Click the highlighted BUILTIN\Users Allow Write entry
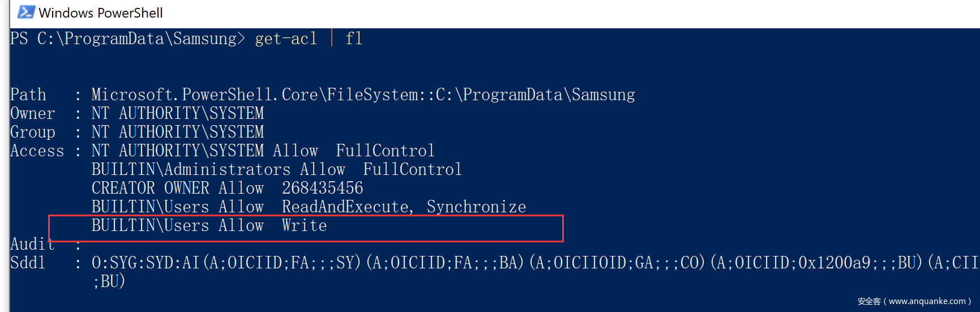The width and height of the screenshot is (980, 312). click(x=209, y=225)
